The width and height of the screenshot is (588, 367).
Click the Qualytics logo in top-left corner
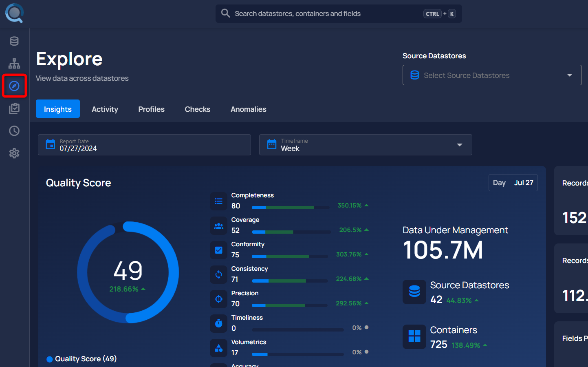click(14, 13)
